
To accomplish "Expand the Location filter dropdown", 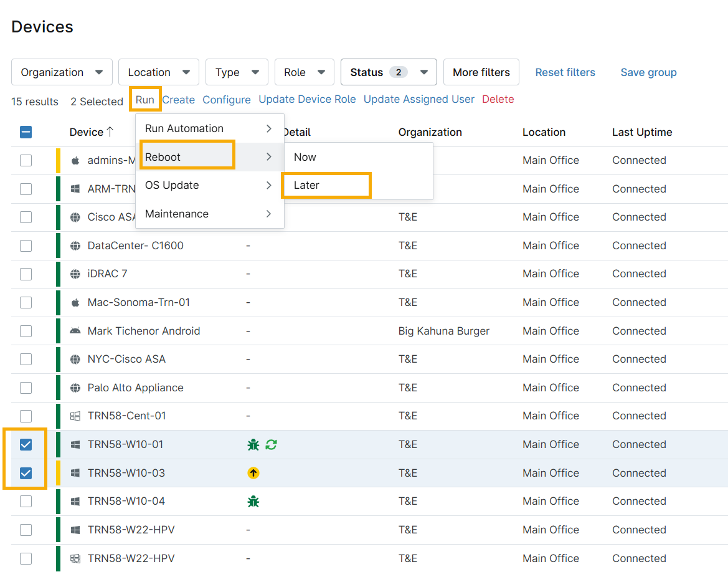I will pyautogui.click(x=158, y=72).
